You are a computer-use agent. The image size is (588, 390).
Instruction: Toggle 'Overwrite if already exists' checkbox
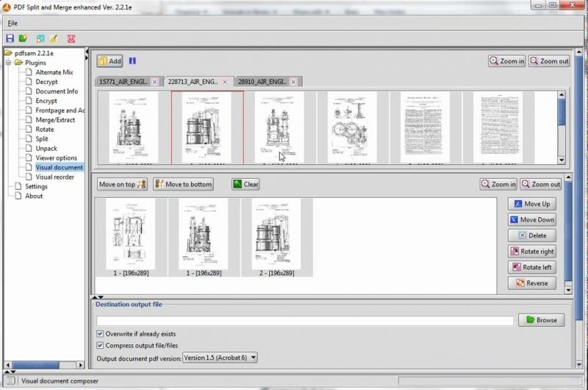click(x=101, y=334)
